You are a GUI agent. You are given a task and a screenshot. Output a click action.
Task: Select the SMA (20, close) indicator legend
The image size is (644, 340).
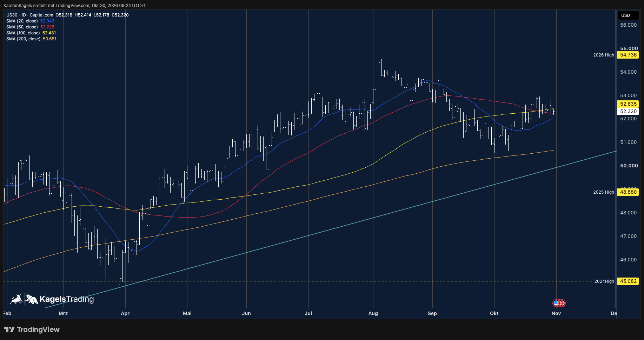[30, 21]
